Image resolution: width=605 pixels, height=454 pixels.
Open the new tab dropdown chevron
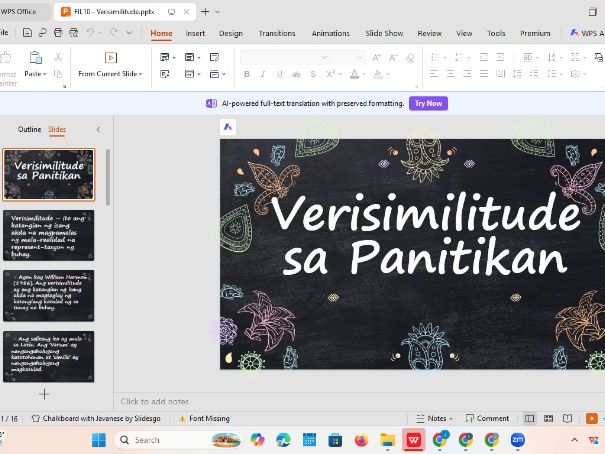(x=218, y=12)
